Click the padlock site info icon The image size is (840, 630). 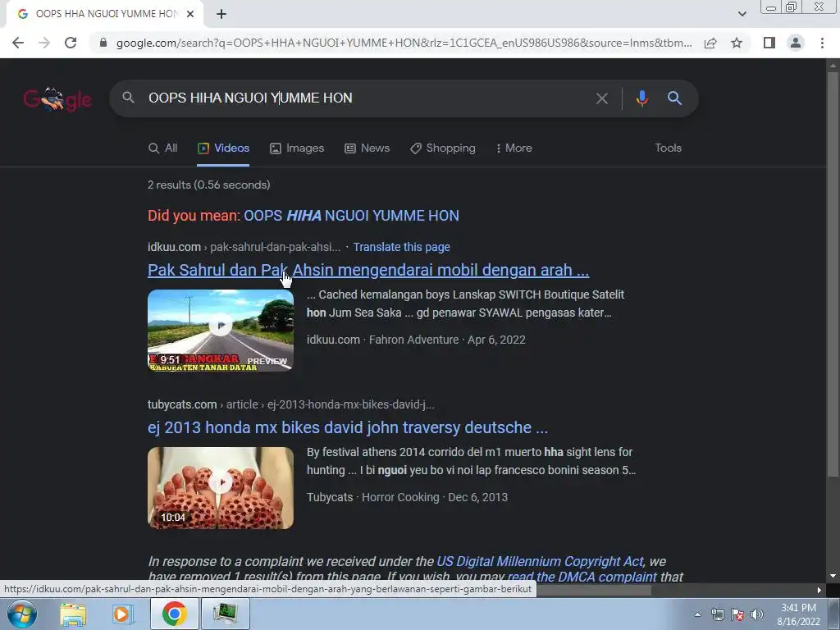(103, 43)
